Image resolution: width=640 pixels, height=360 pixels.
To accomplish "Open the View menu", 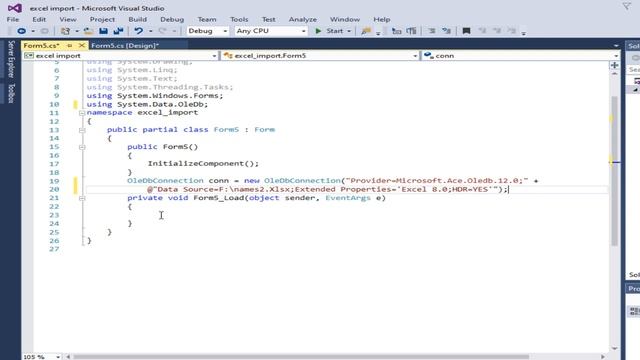I will coord(68,19).
